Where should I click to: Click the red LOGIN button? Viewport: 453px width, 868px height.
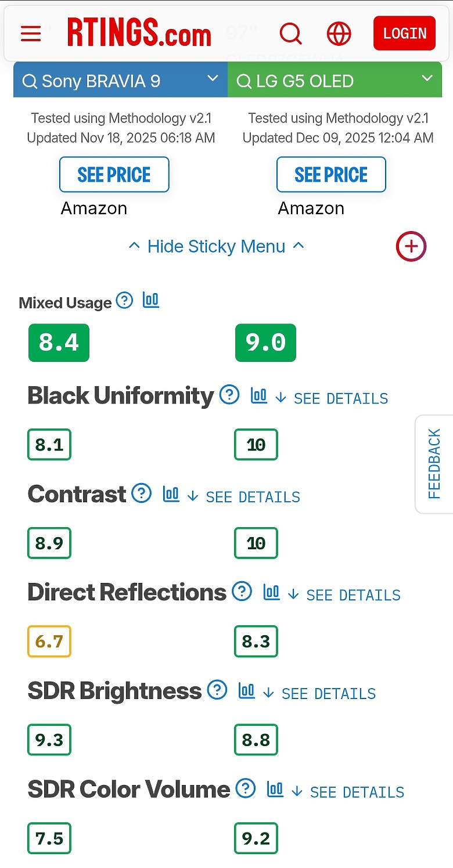pyautogui.click(x=404, y=33)
